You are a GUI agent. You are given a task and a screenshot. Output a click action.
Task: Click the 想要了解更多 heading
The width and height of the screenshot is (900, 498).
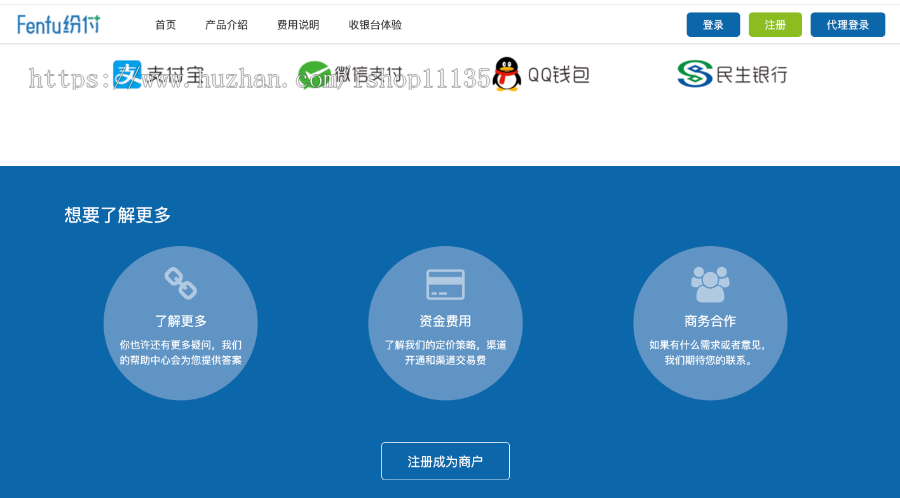[x=118, y=215]
